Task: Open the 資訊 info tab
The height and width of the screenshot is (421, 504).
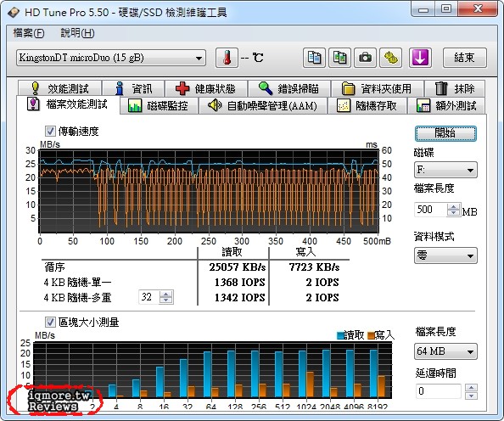Action: 133,88
